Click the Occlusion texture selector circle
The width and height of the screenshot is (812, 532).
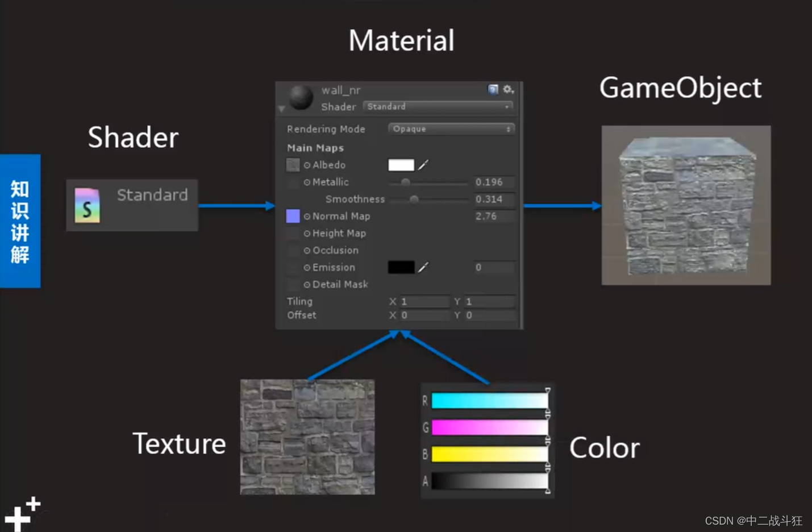307,250
